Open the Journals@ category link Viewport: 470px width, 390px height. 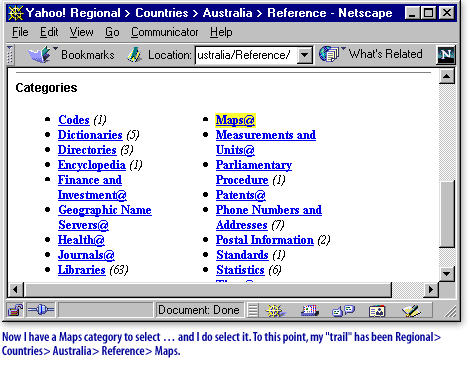click(x=86, y=255)
